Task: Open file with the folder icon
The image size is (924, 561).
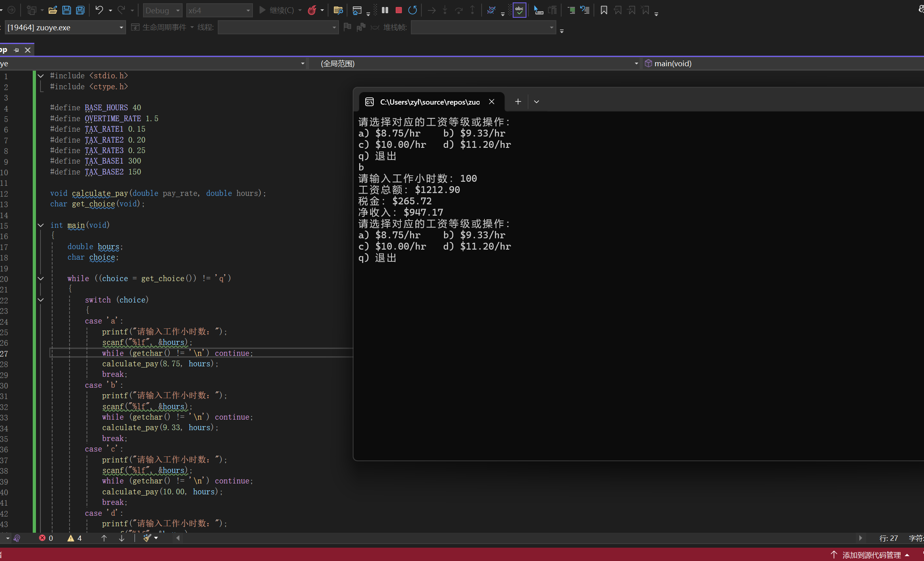Action: tap(53, 10)
